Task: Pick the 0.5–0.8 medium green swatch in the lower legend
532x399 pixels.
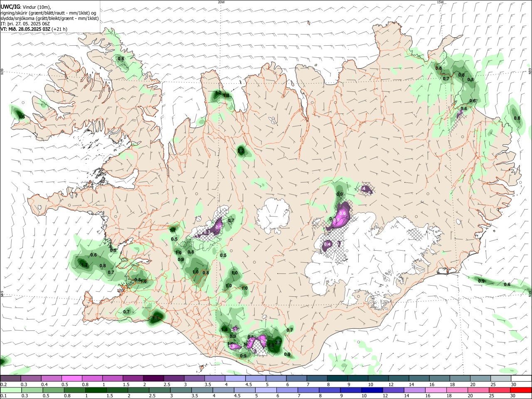Action: point(54,390)
